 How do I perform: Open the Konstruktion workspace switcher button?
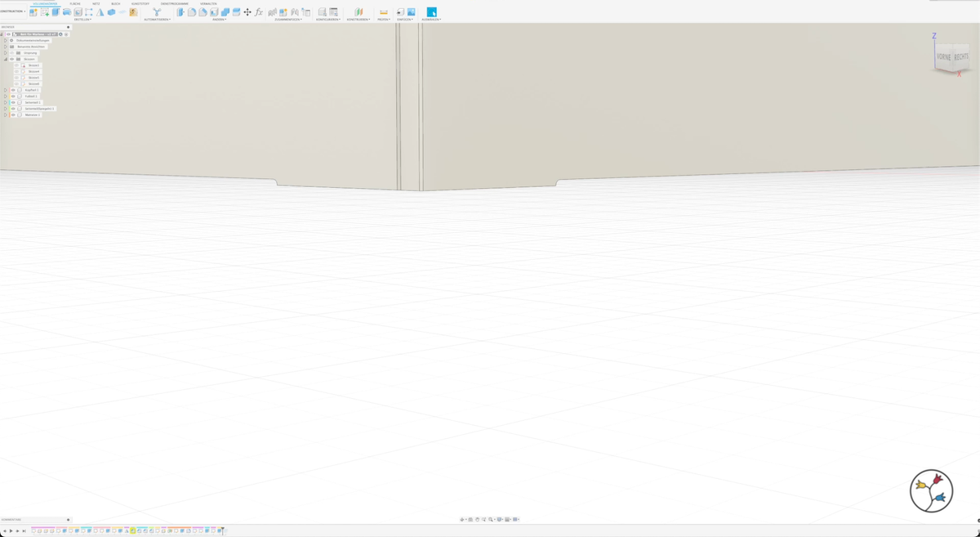point(13,11)
